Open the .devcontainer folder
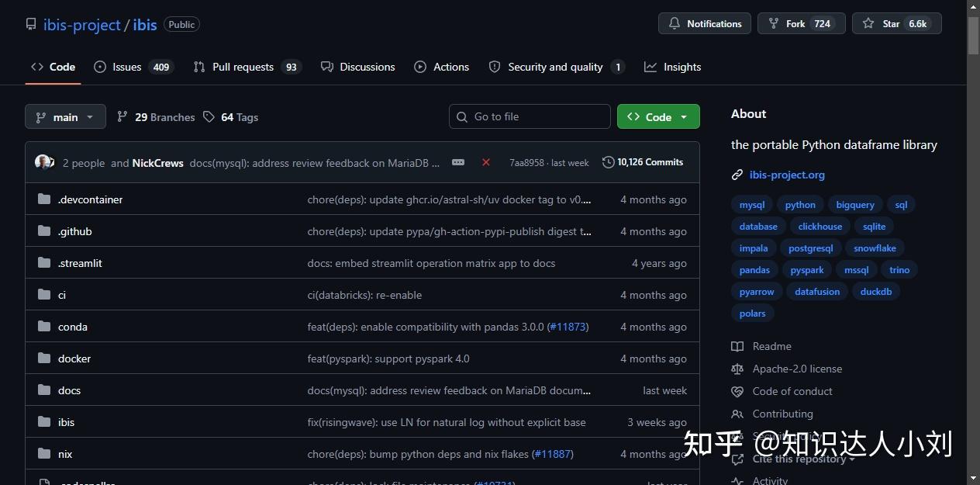 [x=91, y=199]
